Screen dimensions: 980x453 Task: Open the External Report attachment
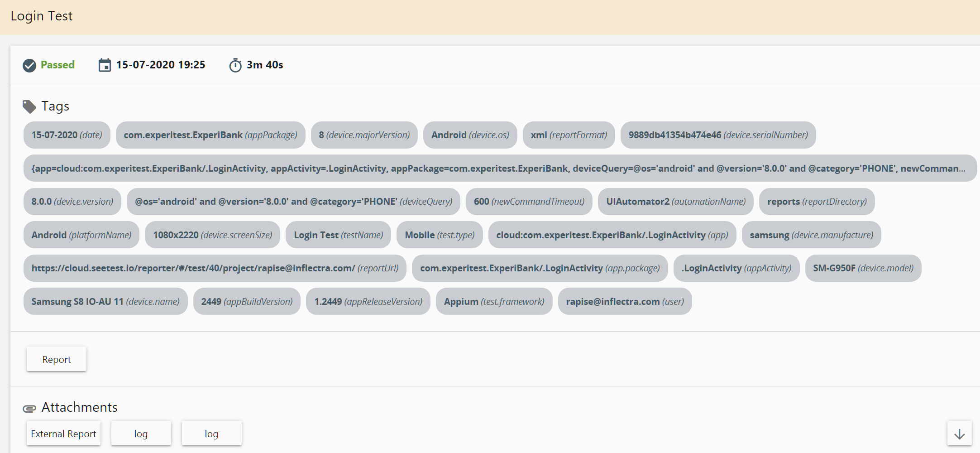[63, 434]
